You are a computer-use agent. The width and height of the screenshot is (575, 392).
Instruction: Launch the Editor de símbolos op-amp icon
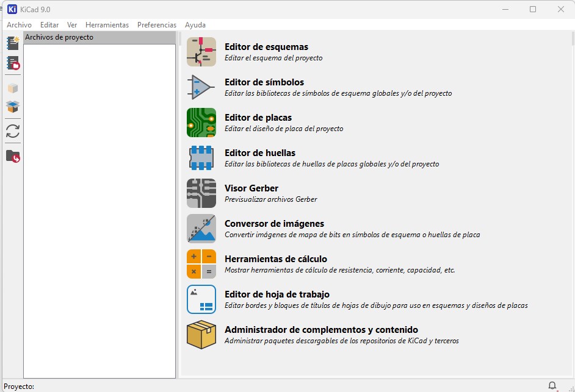201,87
